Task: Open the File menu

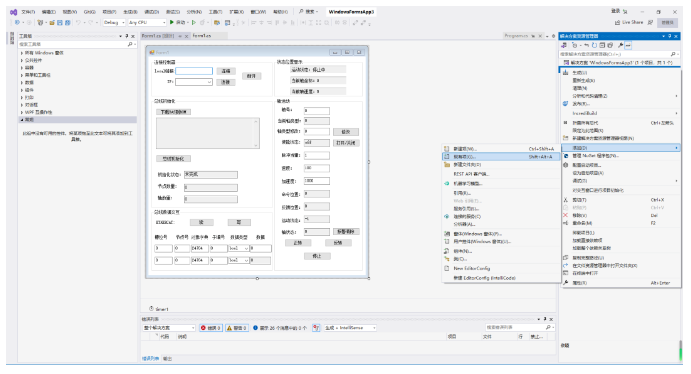Action: point(28,12)
